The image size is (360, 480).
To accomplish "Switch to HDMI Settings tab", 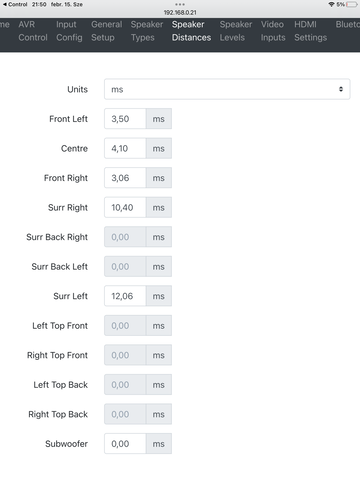I will coord(310,31).
